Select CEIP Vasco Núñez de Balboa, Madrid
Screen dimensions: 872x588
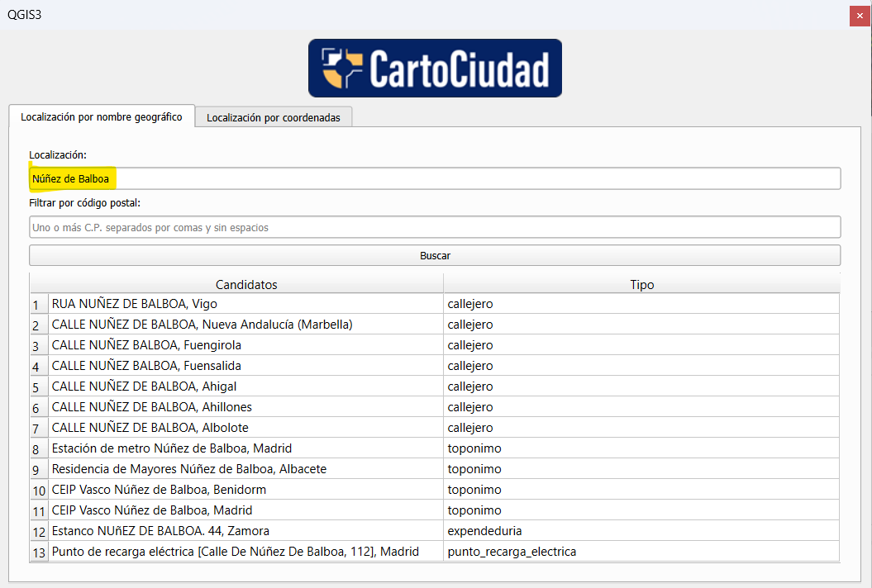point(245,510)
